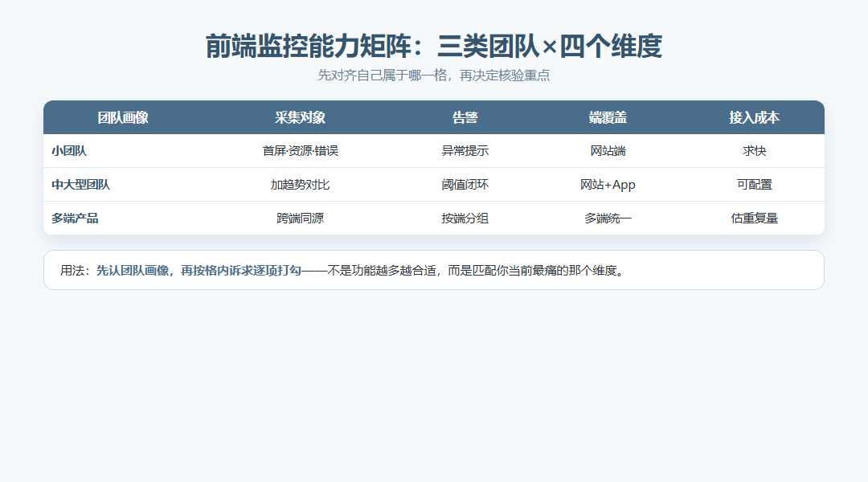Click the cell 异常提示
Image resolution: width=868 pixels, height=482 pixels.
point(465,150)
